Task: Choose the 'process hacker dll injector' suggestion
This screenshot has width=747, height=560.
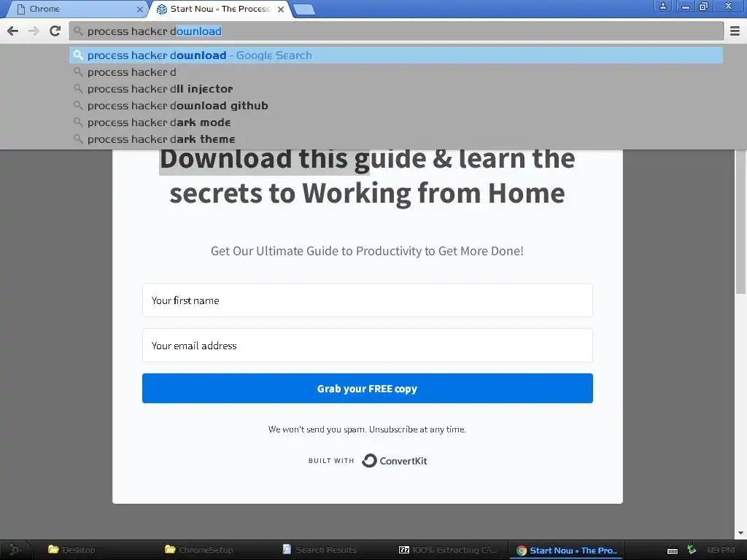Action: (396, 89)
